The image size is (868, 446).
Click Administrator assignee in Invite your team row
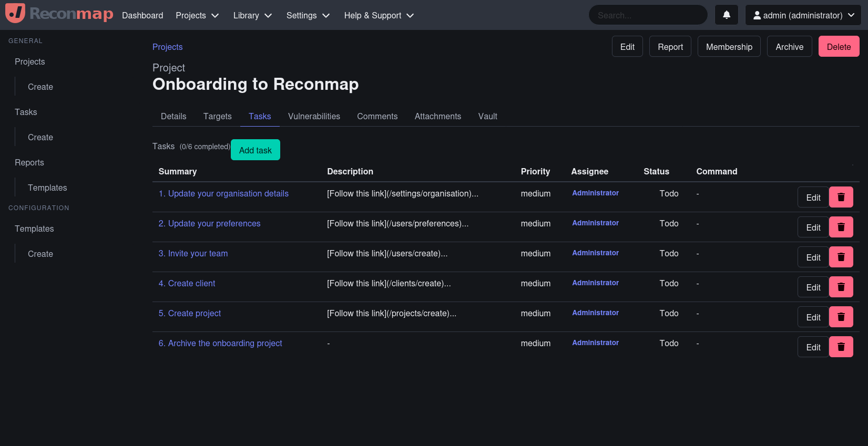(x=595, y=253)
